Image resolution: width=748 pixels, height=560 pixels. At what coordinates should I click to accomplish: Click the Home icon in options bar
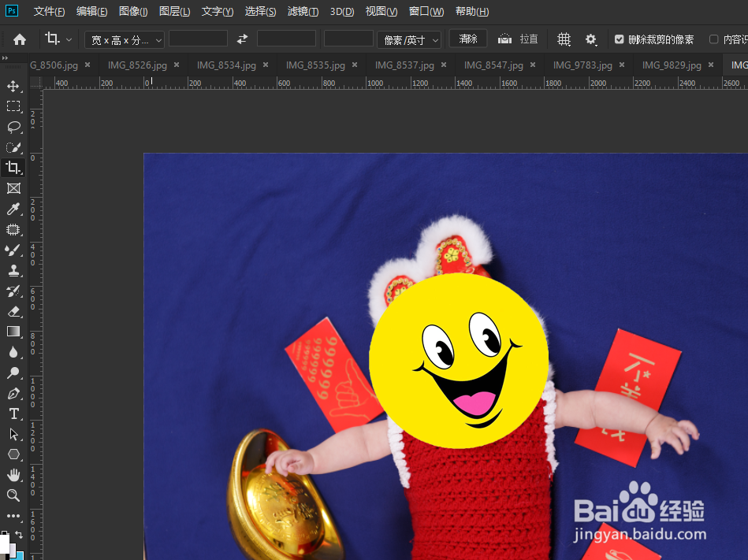[x=20, y=39]
